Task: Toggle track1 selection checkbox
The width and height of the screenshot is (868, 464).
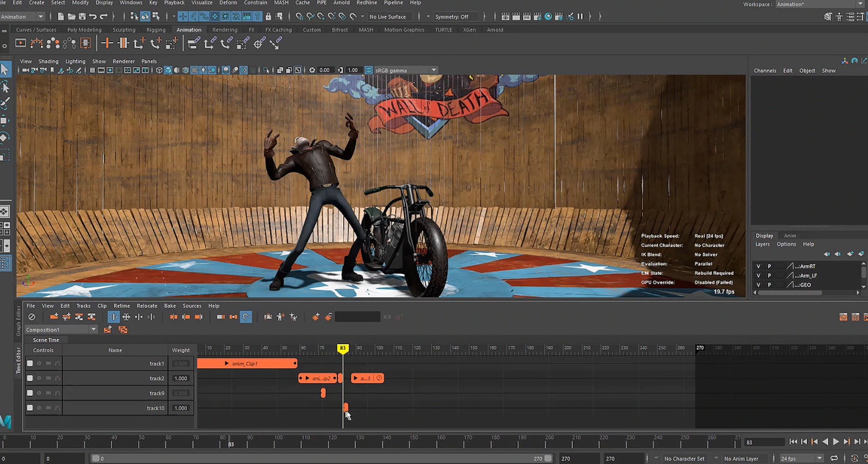Action: pos(30,364)
